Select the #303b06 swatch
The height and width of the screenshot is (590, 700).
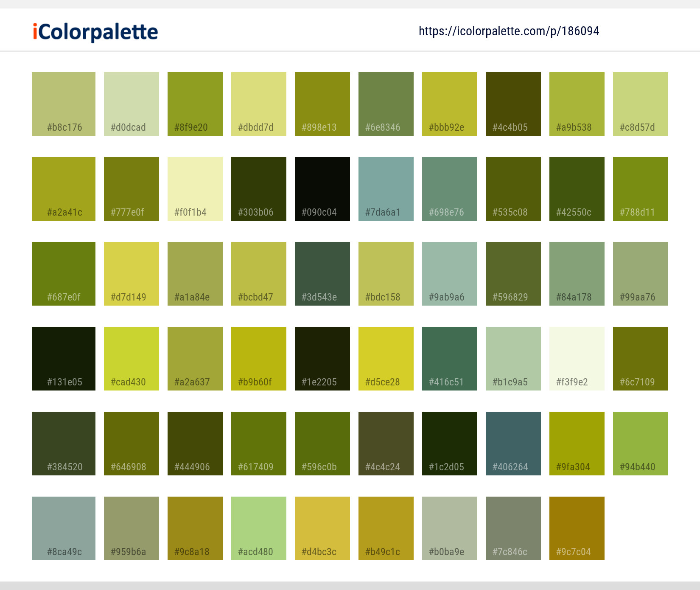(x=259, y=189)
